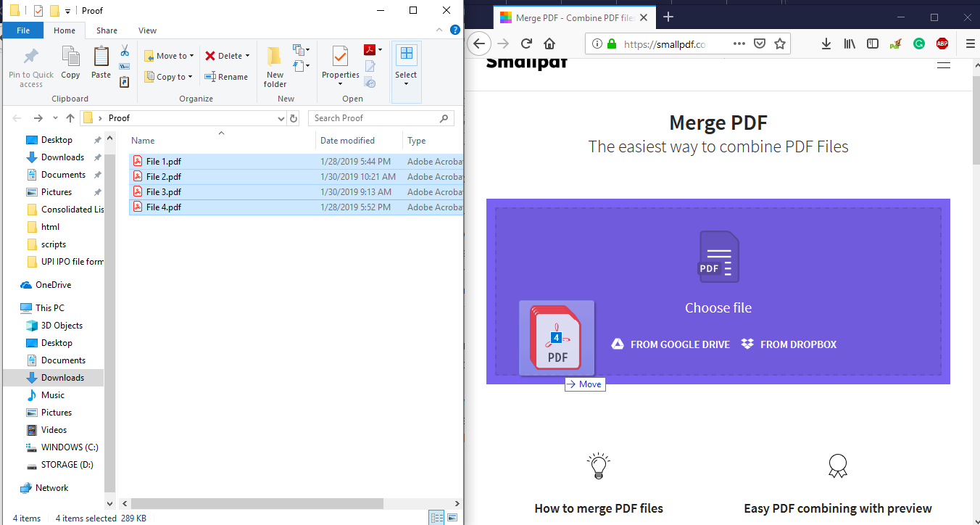Open Firefox Downloads arrow icon
The width and height of the screenshot is (980, 525).
826,44
